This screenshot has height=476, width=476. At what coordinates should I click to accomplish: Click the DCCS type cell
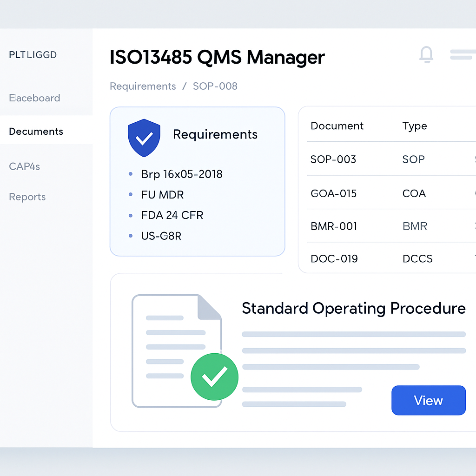pyautogui.click(x=417, y=258)
